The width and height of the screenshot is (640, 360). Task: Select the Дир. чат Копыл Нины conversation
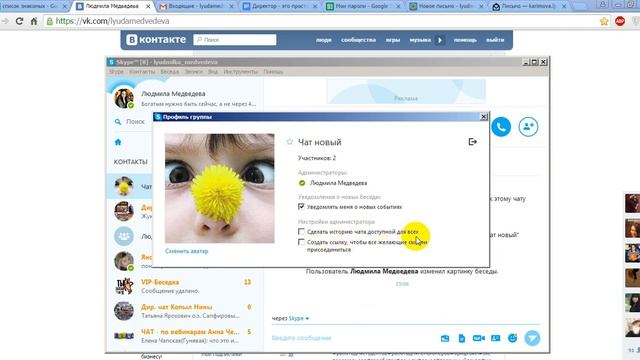[x=184, y=311]
